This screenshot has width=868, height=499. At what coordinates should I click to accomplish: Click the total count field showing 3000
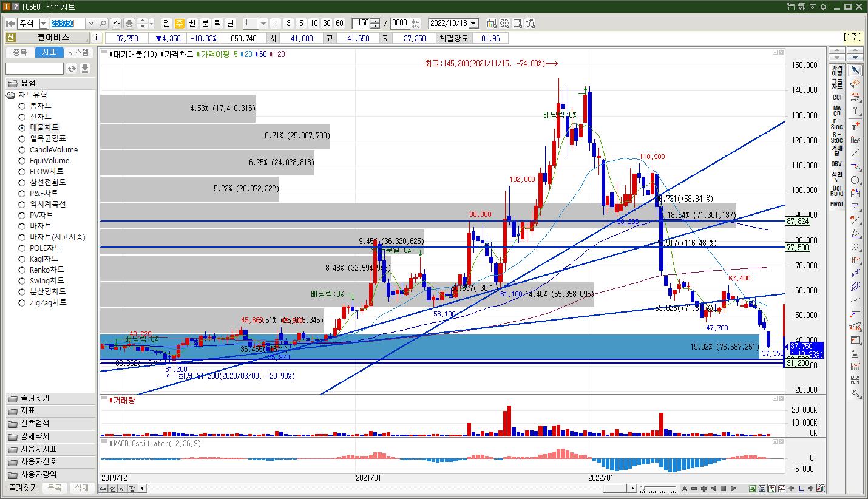click(400, 23)
